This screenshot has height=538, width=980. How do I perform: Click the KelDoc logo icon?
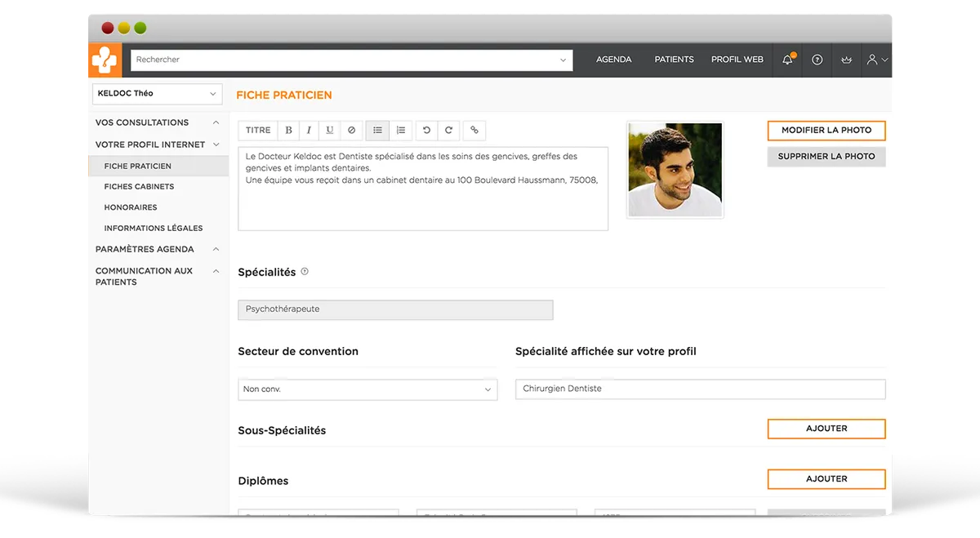(x=105, y=60)
